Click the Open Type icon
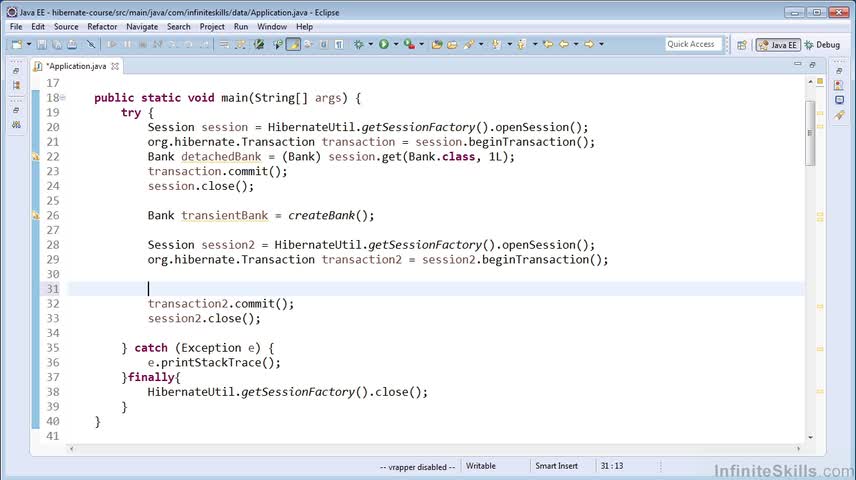Screen dimensions: 856x480 pyautogui.click(x=437, y=44)
